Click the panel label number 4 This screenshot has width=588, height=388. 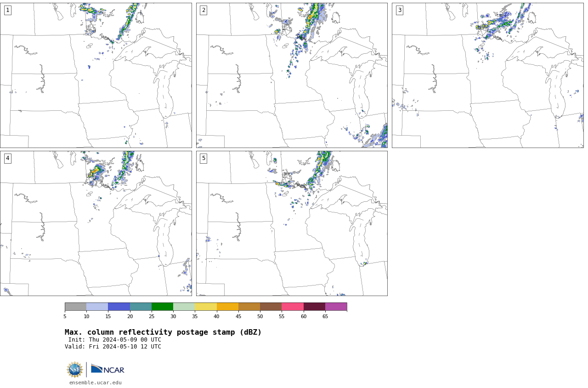(7, 158)
